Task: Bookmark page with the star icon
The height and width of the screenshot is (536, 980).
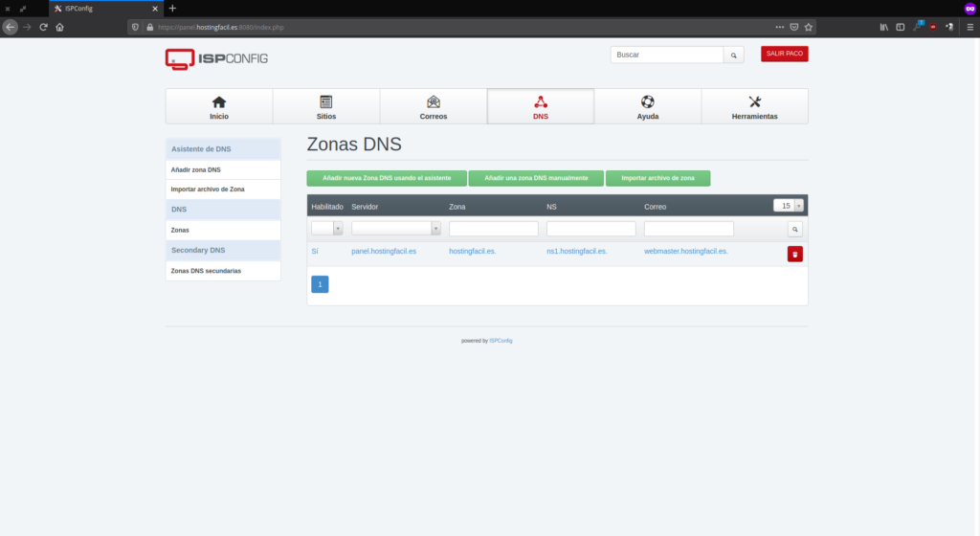Action: (809, 27)
